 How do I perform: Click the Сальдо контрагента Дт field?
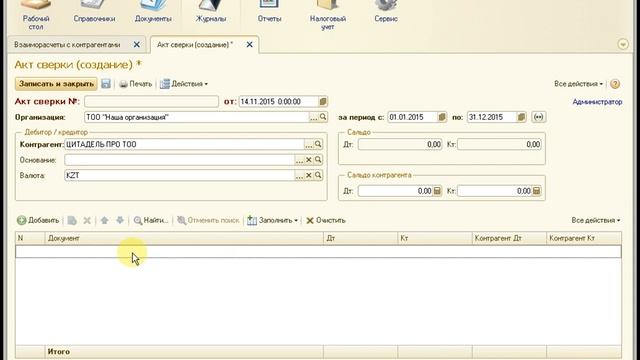(396, 191)
